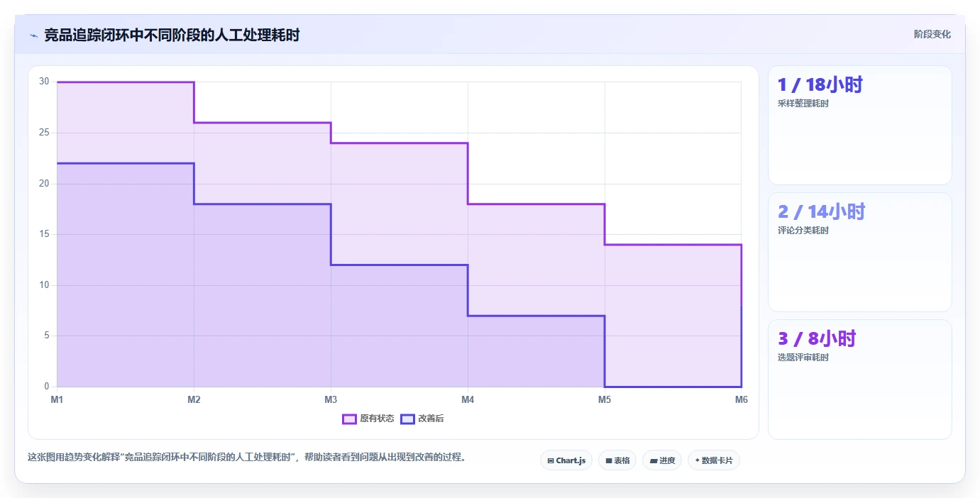
Task: Click the y-axis value 30
Action: 44,82
